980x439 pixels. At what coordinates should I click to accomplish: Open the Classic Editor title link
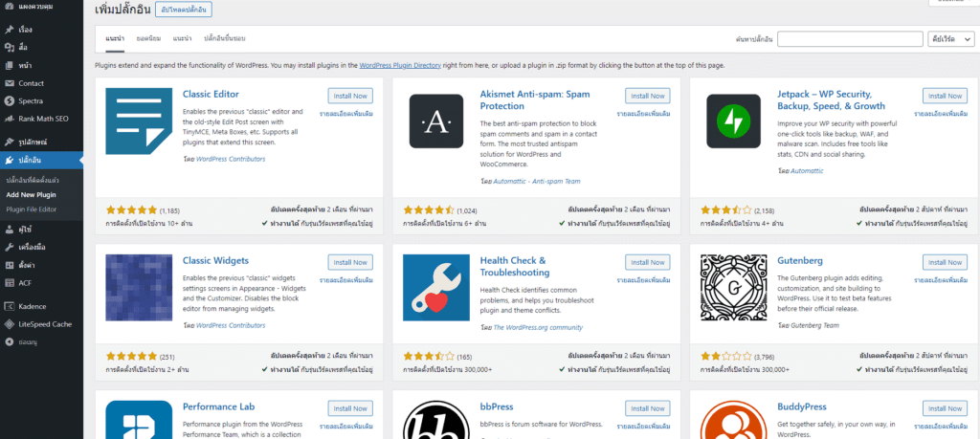[211, 95]
